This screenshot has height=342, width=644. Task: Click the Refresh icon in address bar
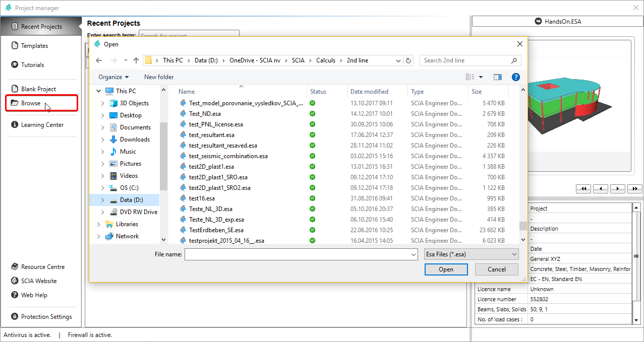pos(408,60)
